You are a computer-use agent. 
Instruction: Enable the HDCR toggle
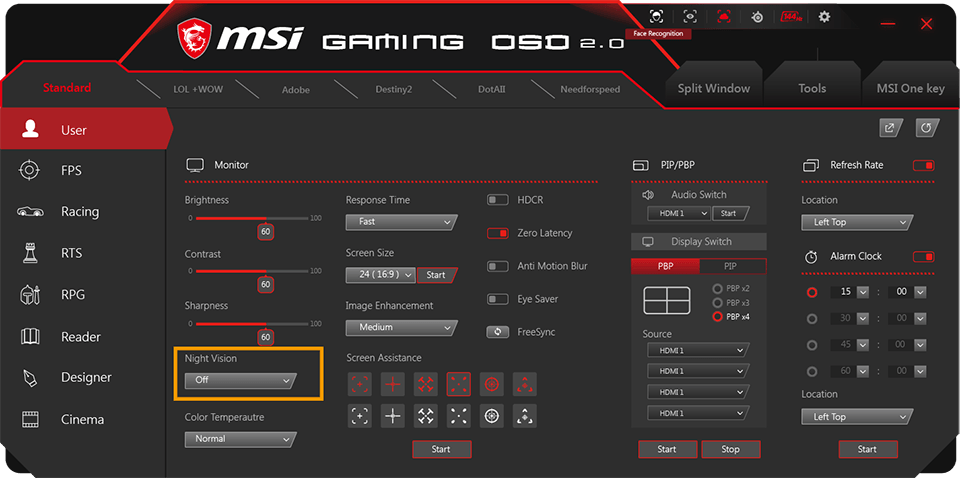coord(498,200)
